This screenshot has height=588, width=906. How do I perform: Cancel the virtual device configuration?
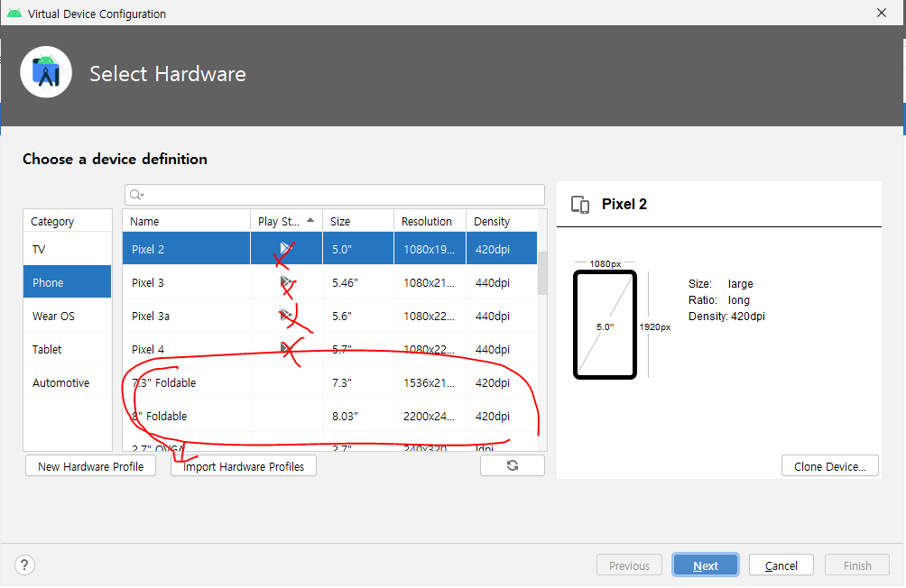[x=781, y=565]
